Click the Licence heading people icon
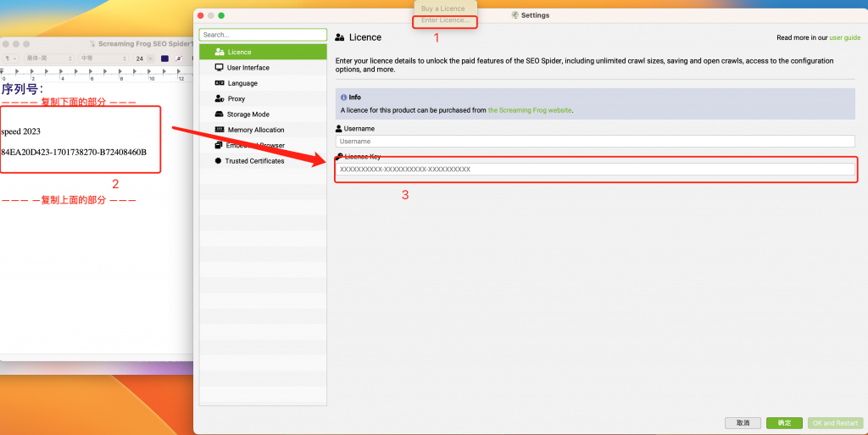 (340, 37)
